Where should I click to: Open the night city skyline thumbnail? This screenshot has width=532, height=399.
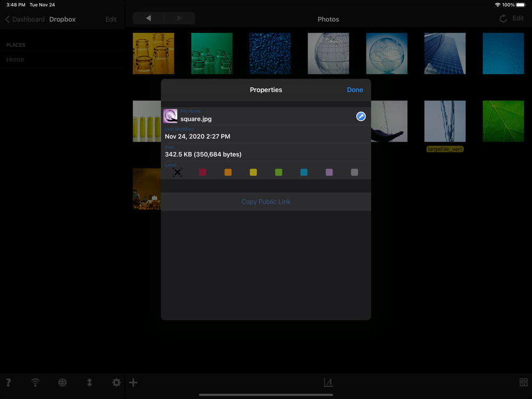click(x=147, y=189)
